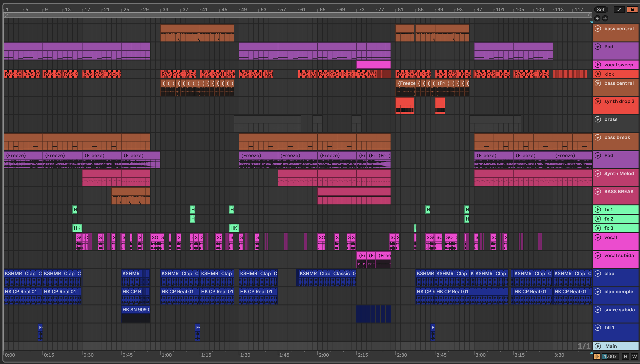640x364 pixels.
Task: Click the fx 1 track's play icon
Action: (x=598, y=210)
